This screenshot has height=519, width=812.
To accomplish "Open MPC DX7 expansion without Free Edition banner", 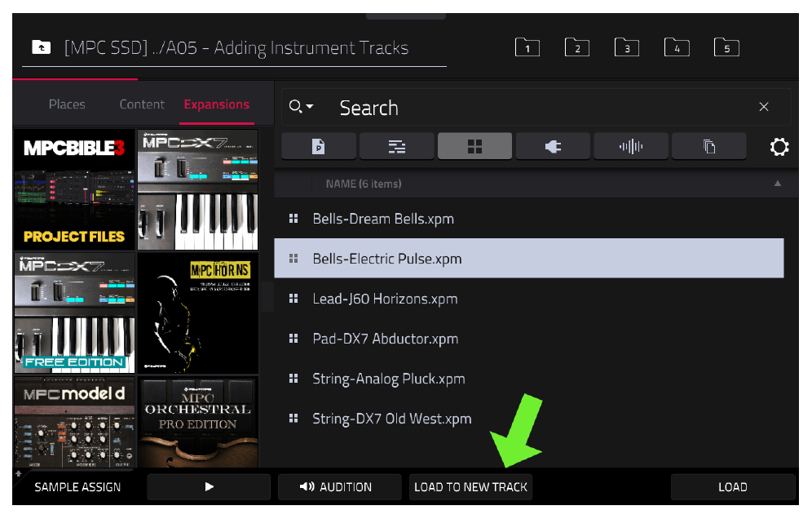I will (x=198, y=190).
